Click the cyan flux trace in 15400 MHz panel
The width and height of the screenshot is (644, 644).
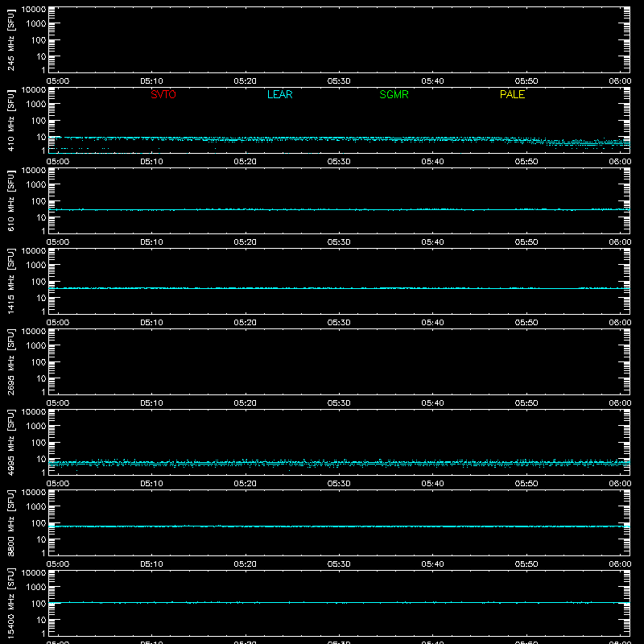point(339,602)
